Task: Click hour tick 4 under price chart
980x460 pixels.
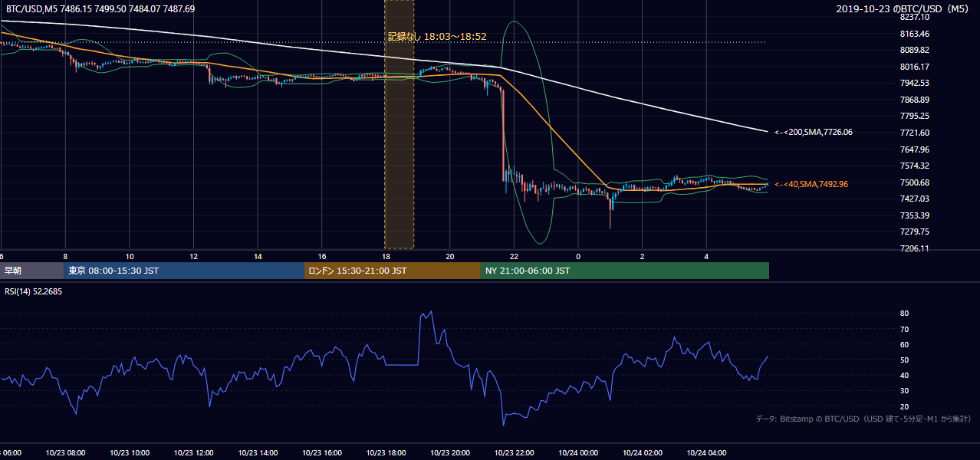Action: [707, 256]
